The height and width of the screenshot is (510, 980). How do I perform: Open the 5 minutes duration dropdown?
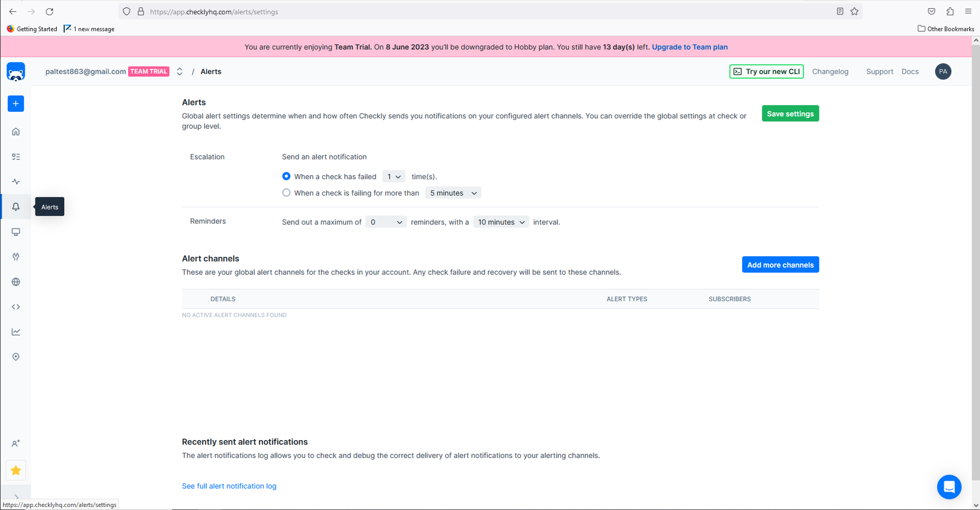coord(453,193)
